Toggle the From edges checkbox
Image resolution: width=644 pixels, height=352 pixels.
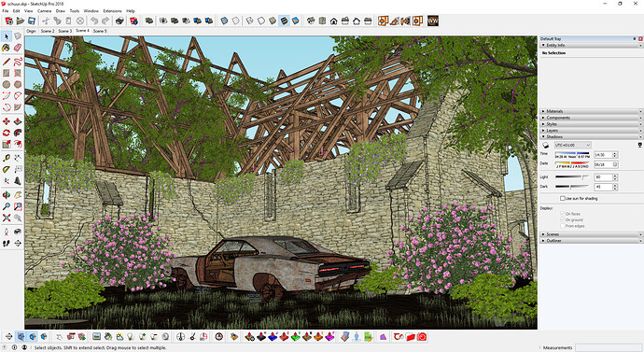coord(563,226)
